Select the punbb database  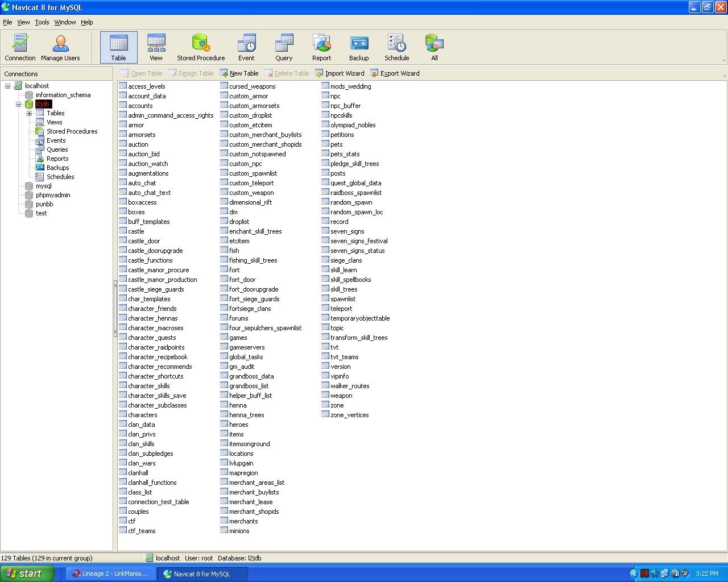click(44, 204)
